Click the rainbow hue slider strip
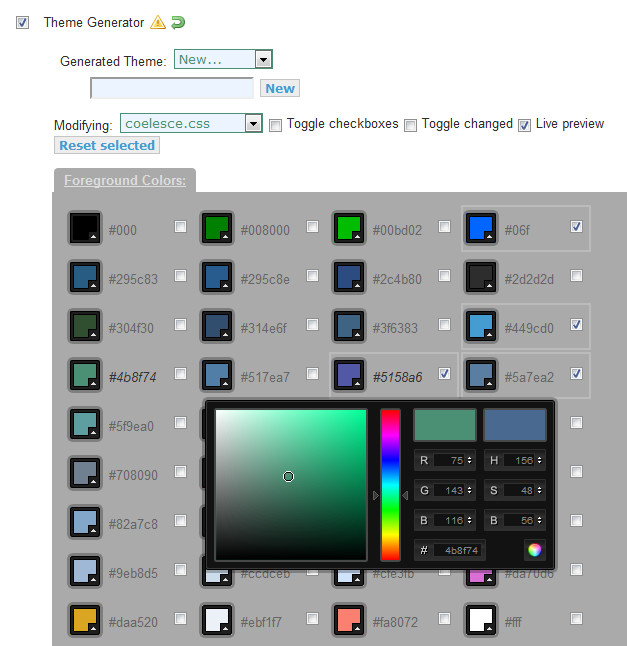The image size is (627, 646). coord(390,484)
